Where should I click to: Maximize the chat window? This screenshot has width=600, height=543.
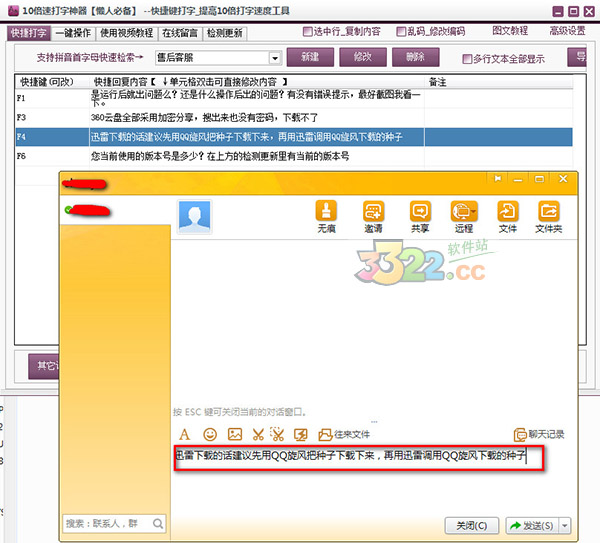point(540,179)
